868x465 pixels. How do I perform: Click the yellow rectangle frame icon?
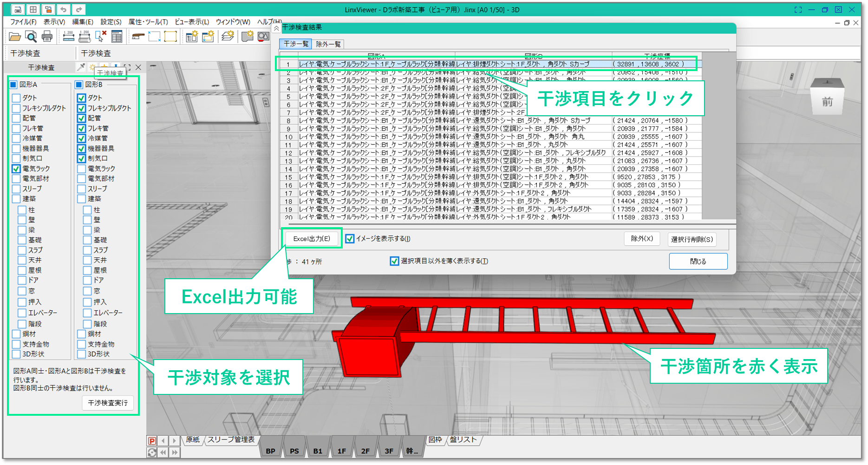point(170,37)
